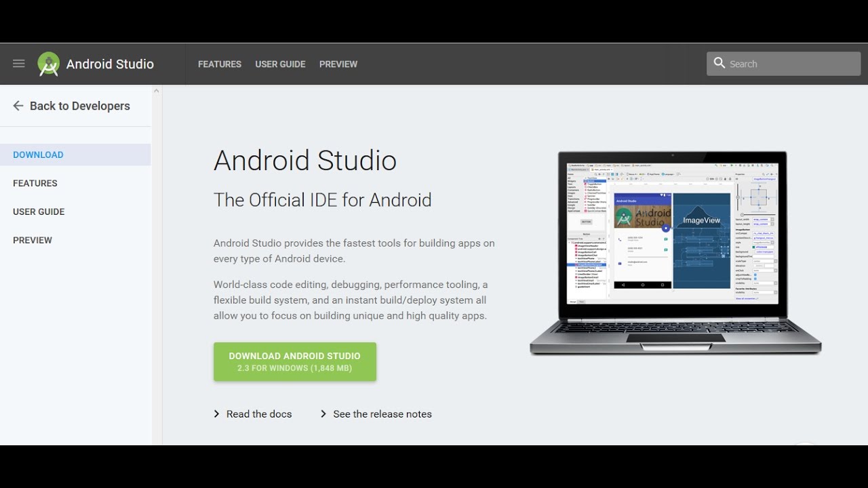Open the hamburger navigation menu
868x488 pixels.
[19, 64]
